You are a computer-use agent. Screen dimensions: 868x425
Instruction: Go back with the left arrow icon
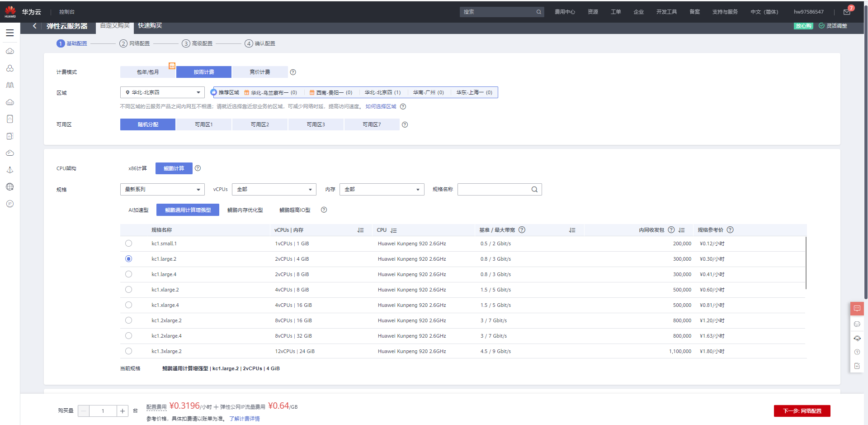coord(34,26)
